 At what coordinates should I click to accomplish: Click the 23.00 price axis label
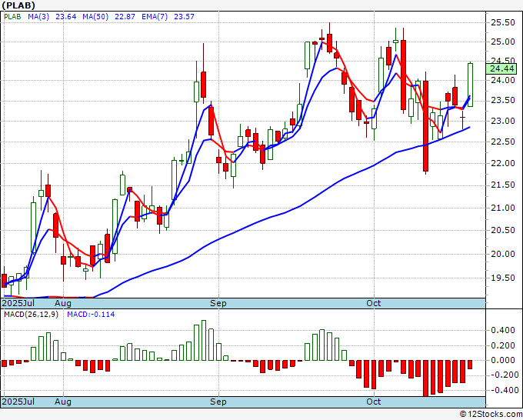pyautogui.click(x=503, y=121)
